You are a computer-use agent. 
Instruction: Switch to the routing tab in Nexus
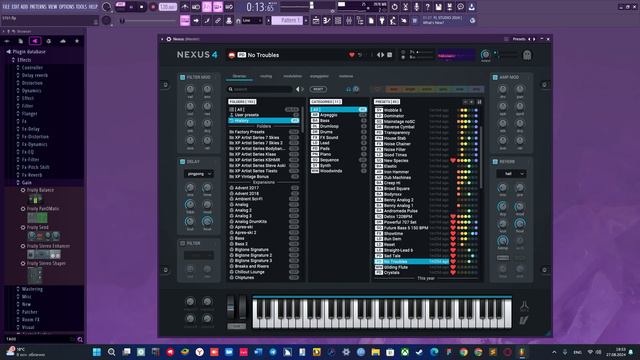(266, 76)
